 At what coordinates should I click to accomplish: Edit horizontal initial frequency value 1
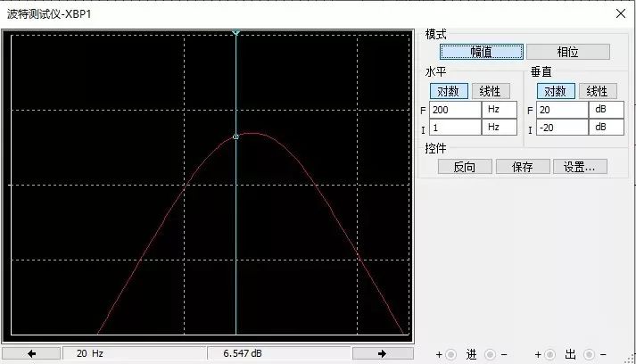[x=455, y=128]
